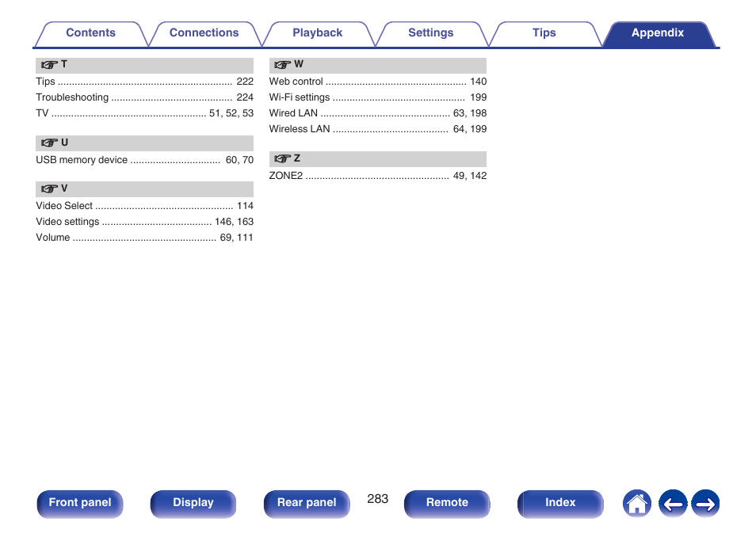Click the 'USB memory device' entry text

[x=82, y=160]
